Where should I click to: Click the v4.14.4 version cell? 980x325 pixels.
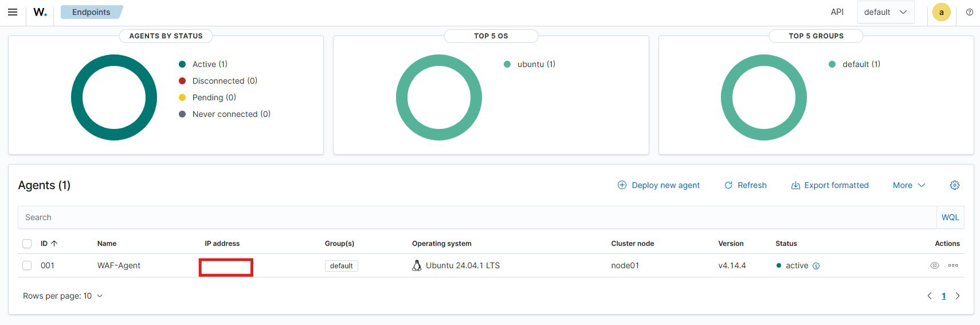click(x=732, y=265)
